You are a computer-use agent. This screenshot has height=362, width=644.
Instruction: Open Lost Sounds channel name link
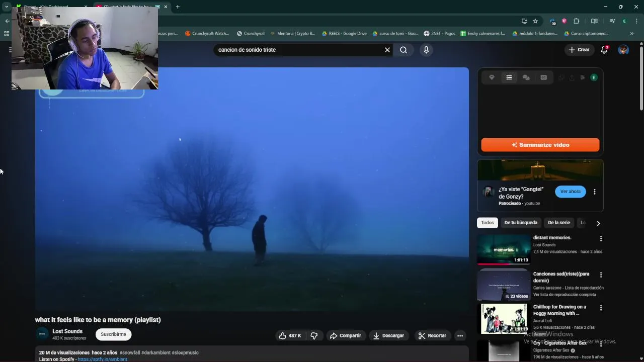67,331
